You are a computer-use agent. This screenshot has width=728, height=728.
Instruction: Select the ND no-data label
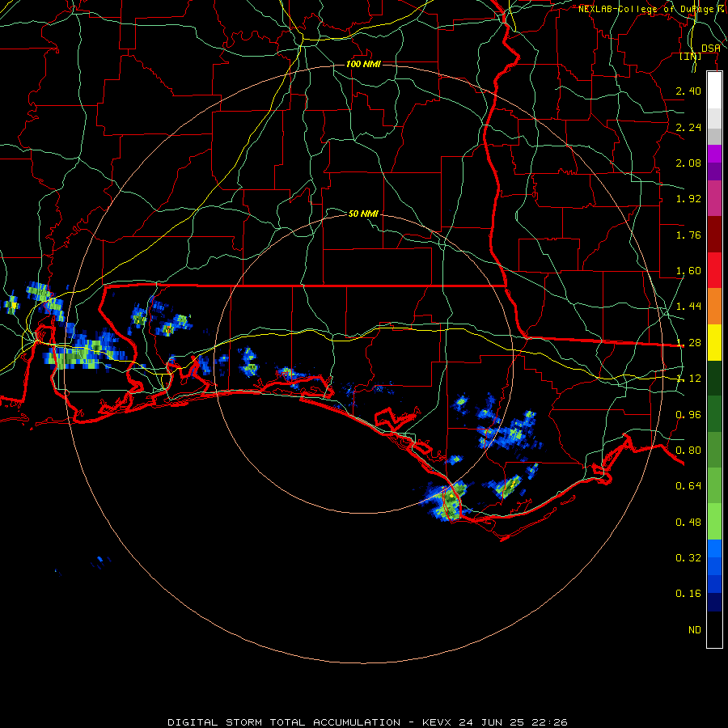click(x=695, y=630)
